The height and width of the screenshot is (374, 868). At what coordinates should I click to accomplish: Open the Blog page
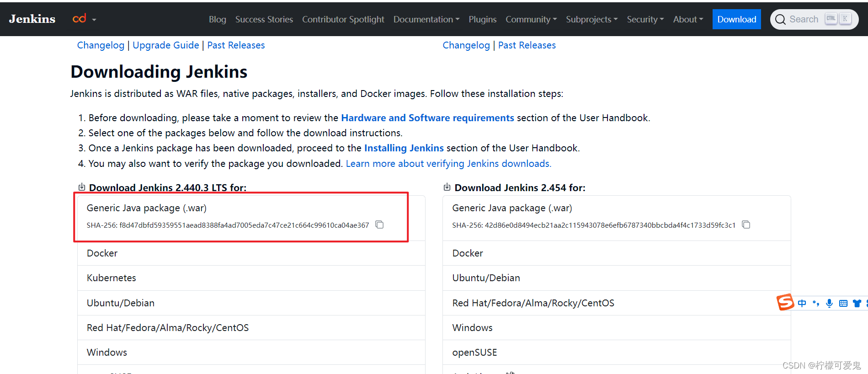(218, 19)
